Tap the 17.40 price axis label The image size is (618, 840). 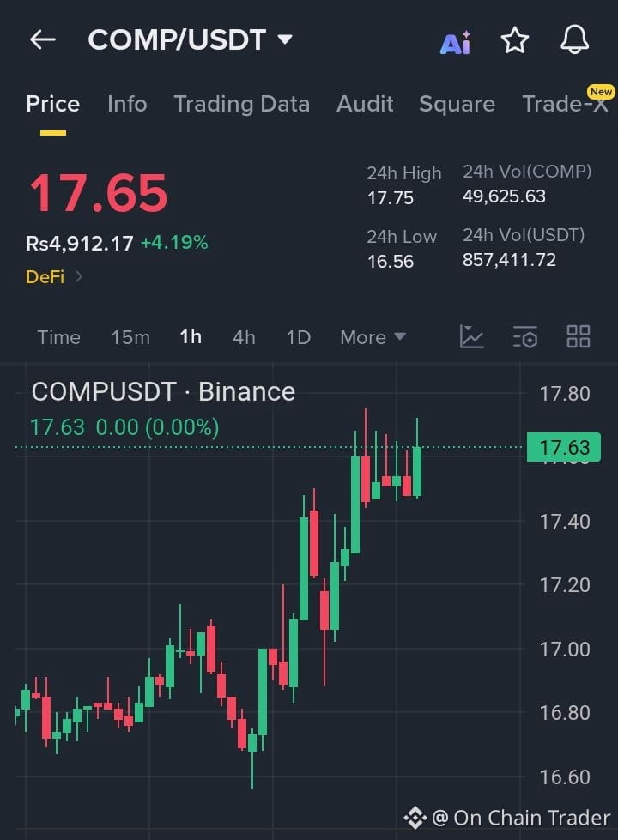point(565,522)
